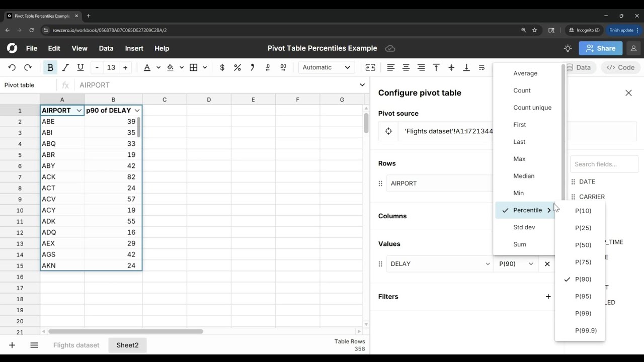This screenshot has height=362, width=644.
Task: Open the Insert menu
Action: tap(134, 48)
